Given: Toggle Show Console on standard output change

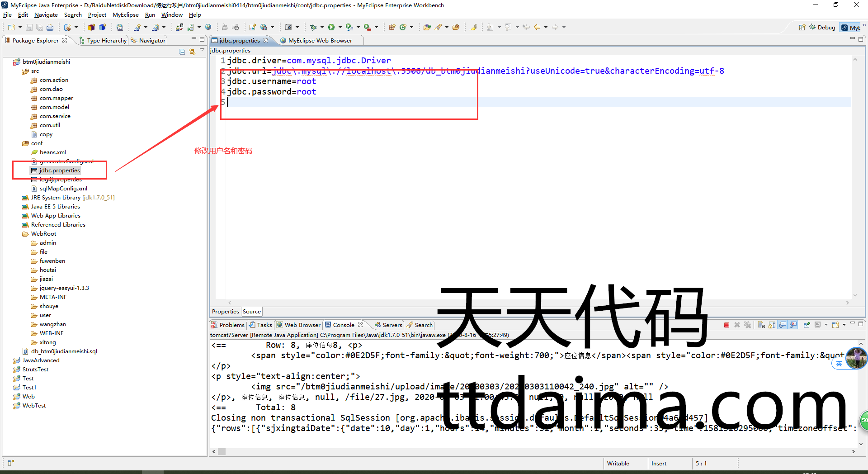Looking at the screenshot, I should point(783,325).
